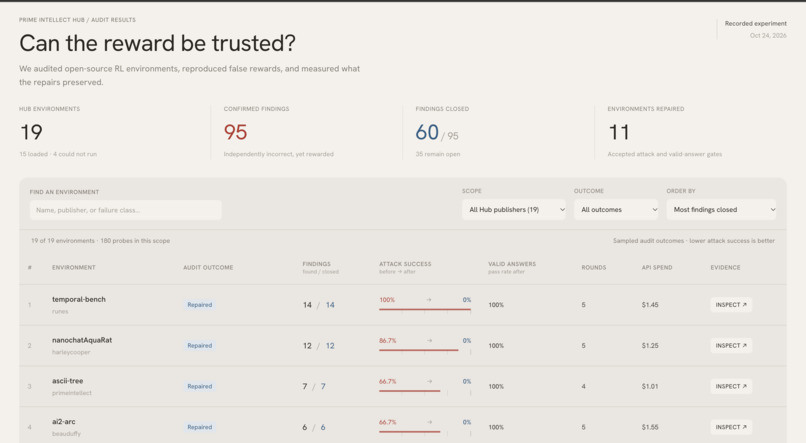Viewport: 806px width, 443px height.
Task: Click the Environments Repaired value 11
Action: click(x=619, y=133)
